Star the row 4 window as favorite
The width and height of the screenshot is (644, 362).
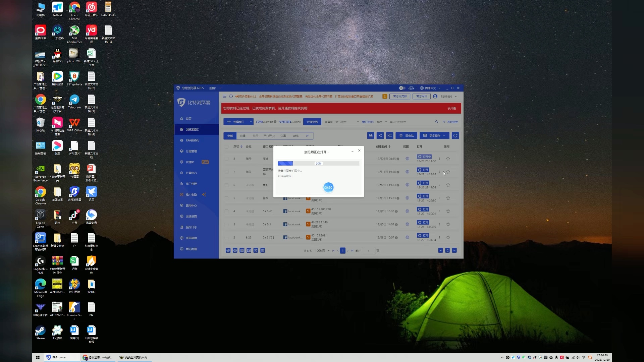448,212
